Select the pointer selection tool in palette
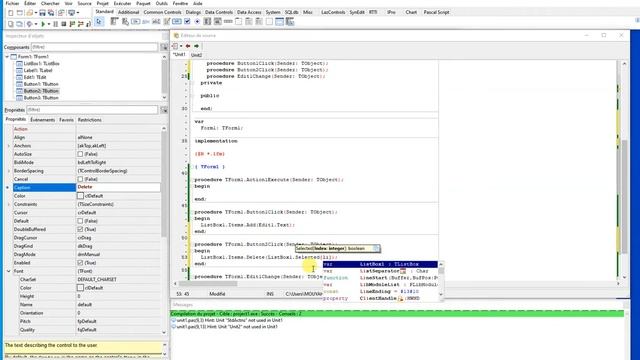The height and width of the screenshot is (360, 640). (x=99, y=21)
